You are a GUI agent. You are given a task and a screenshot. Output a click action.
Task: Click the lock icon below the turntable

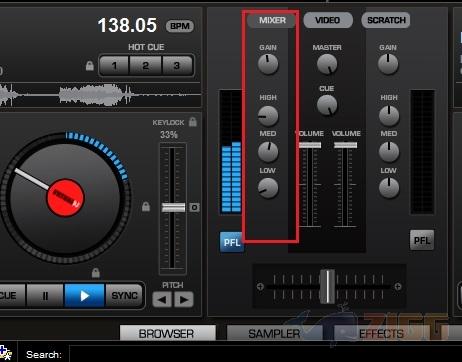[x=96, y=273]
